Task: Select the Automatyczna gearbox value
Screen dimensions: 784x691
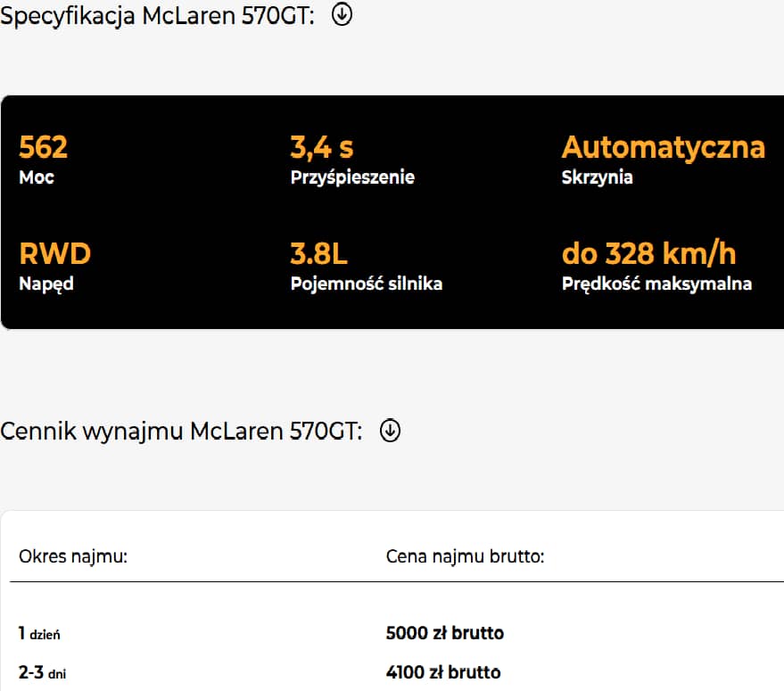Action: [x=663, y=147]
